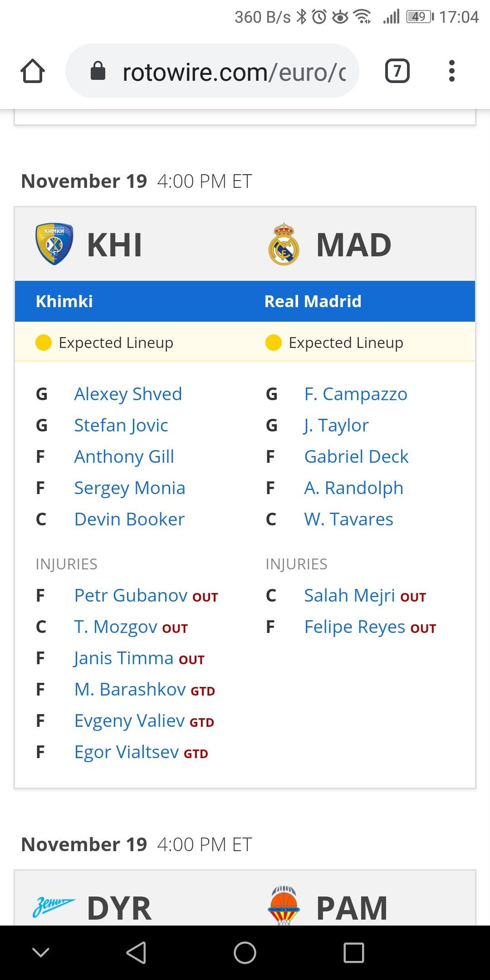Click the Valencia Basket logo

(284, 905)
